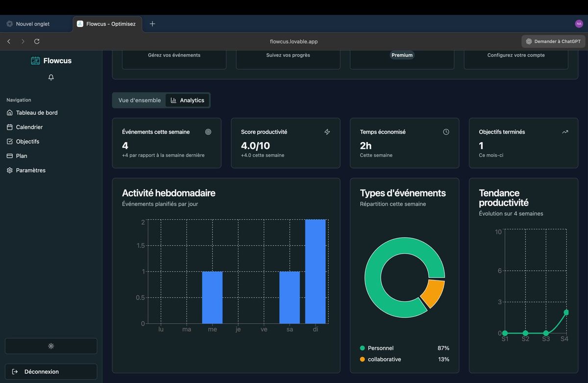Image resolution: width=588 pixels, height=383 pixels.
Task: Click the Plan card icon
Action: (10, 156)
